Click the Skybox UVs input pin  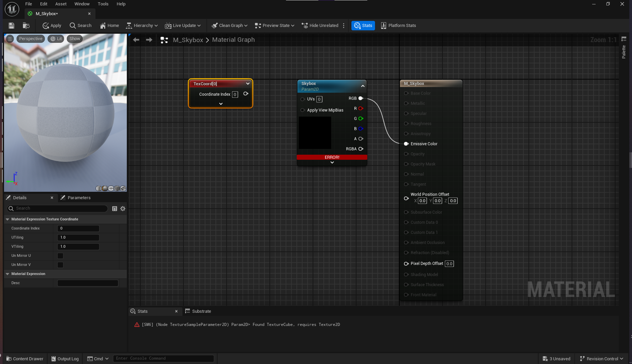(303, 99)
